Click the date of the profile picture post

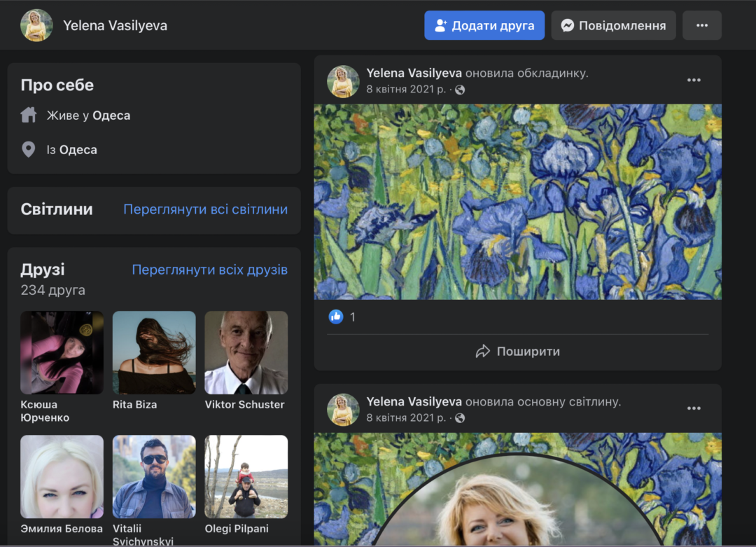click(x=406, y=417)
